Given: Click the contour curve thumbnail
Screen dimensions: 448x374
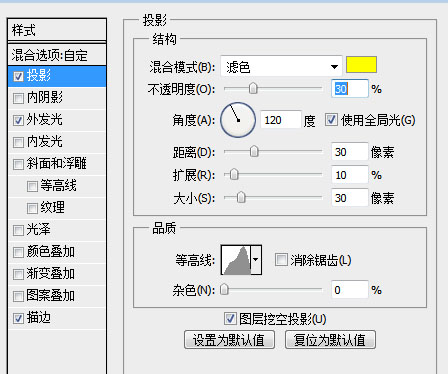Looking at the screenshot, I should (236, 260).
